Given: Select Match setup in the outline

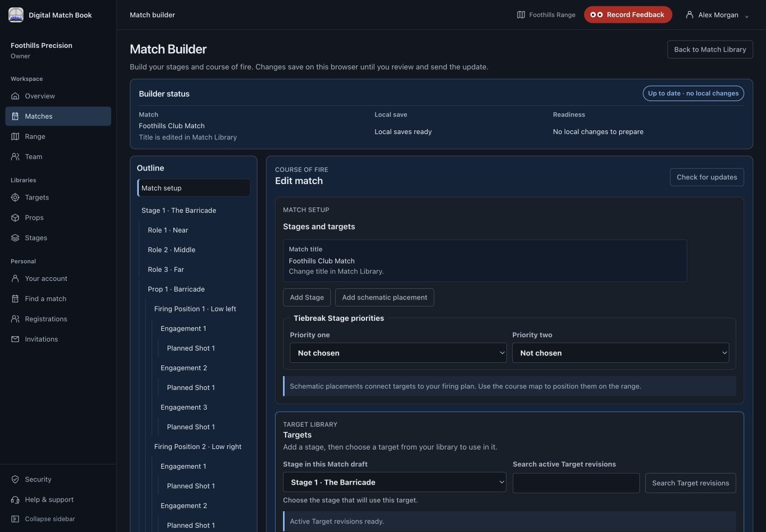Looking at the screenshot, I should pyautogui.click(x=194, y=188).
